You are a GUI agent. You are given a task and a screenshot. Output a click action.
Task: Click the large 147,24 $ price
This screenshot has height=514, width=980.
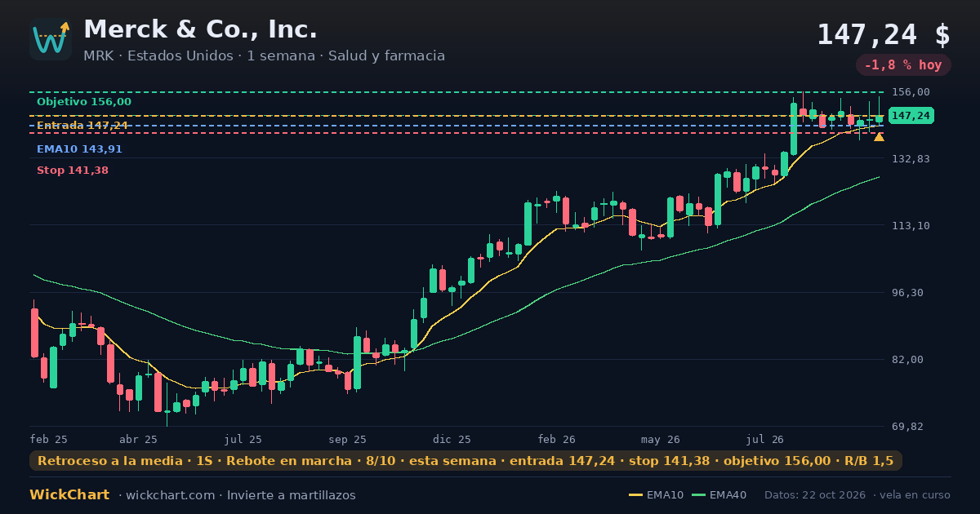884,34
